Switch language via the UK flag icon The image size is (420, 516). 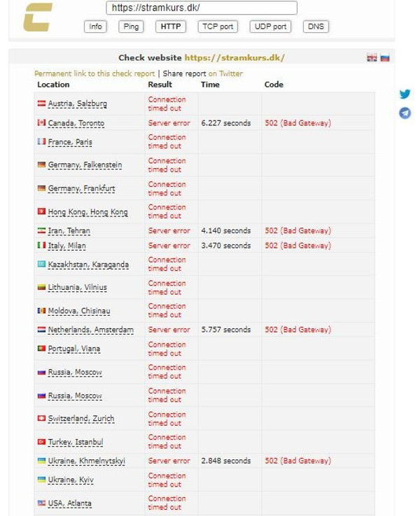[x=372, y=58]
